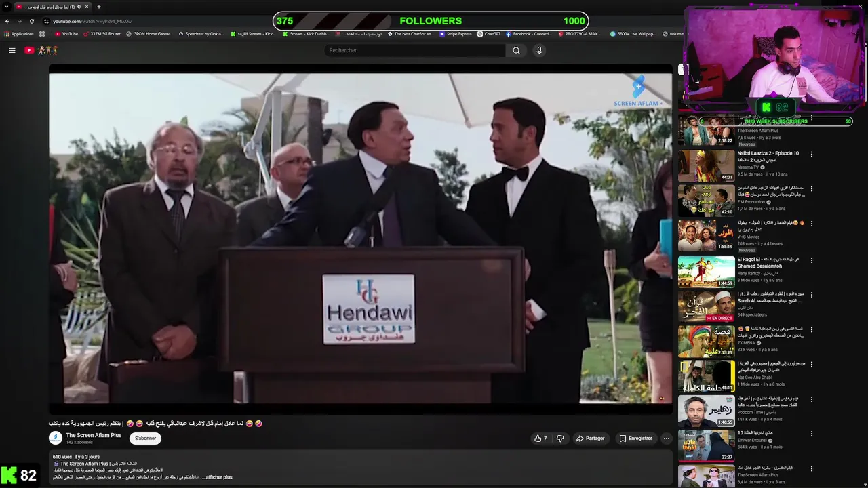Open options menu for Surah Al live video
Image resolution: width=868 pixels, height=488 pixels.
tap(811, 295)
